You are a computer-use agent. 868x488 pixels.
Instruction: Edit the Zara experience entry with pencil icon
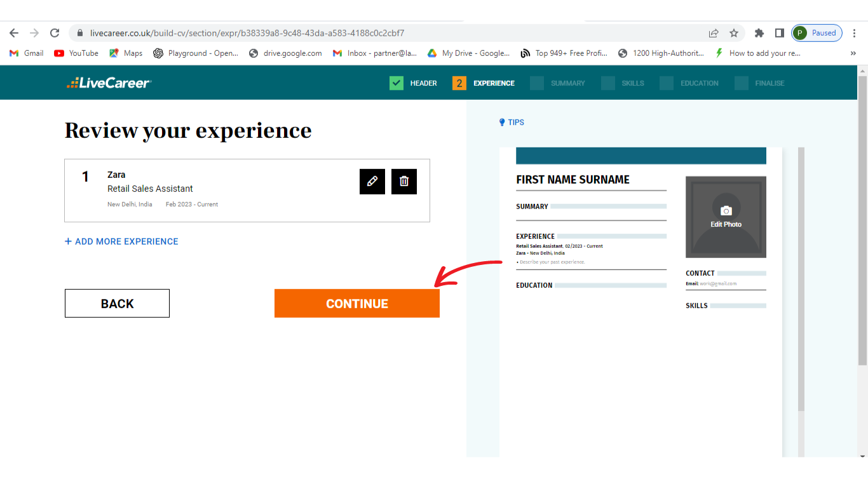(x=372, y=181)
